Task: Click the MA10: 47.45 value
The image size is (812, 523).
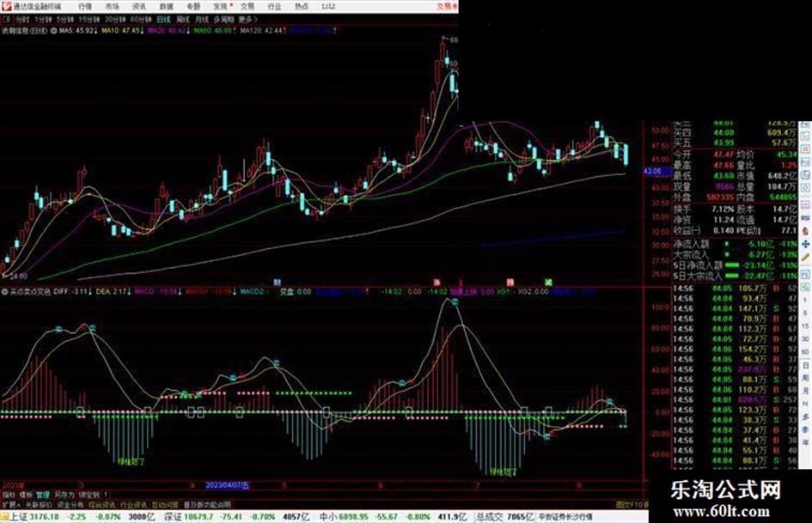Action: (x=122, y=31)
